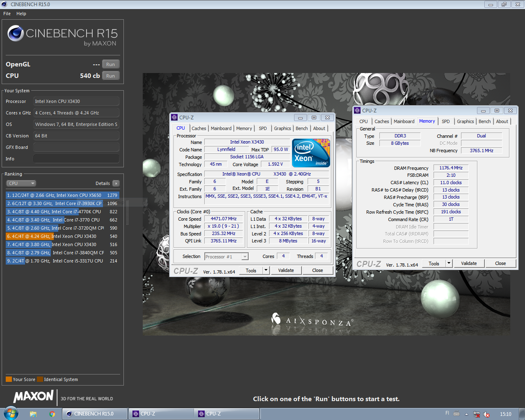Click the network status tray icon

[x=477, y=414]
